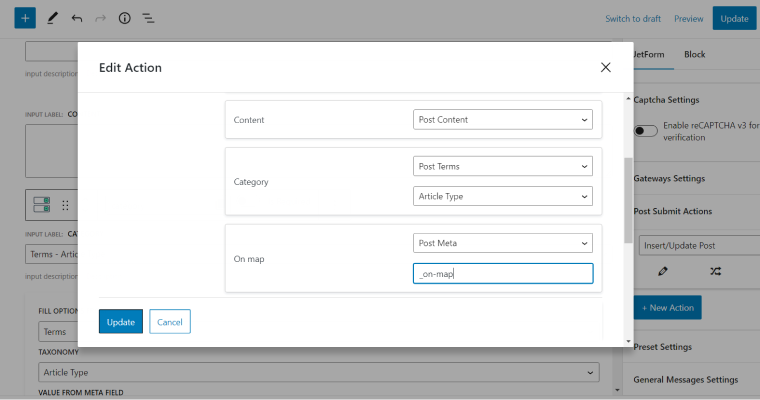
Task: Click the dialog scrollbar down arrow
Action: 628,341
